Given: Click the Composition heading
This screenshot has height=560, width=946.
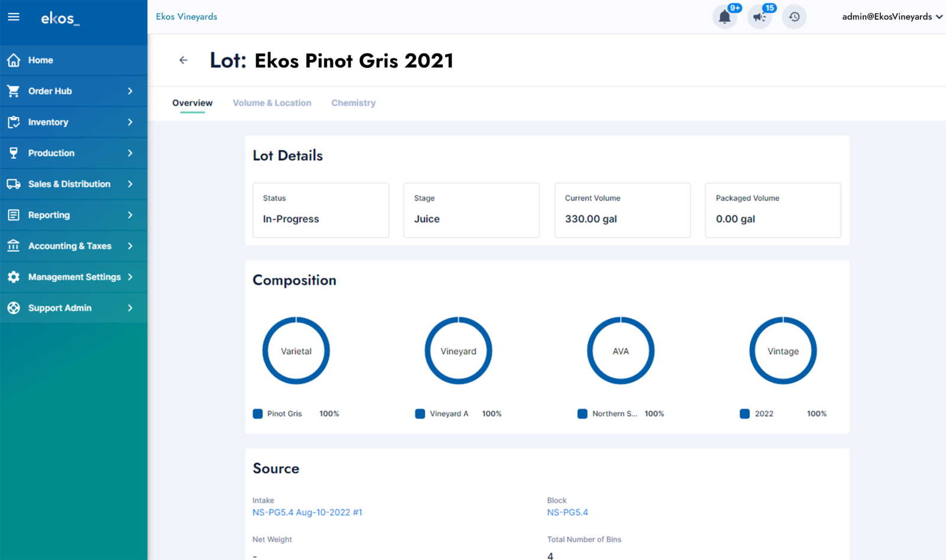Looking at the screenshot, I should click(x=294, y=280).
